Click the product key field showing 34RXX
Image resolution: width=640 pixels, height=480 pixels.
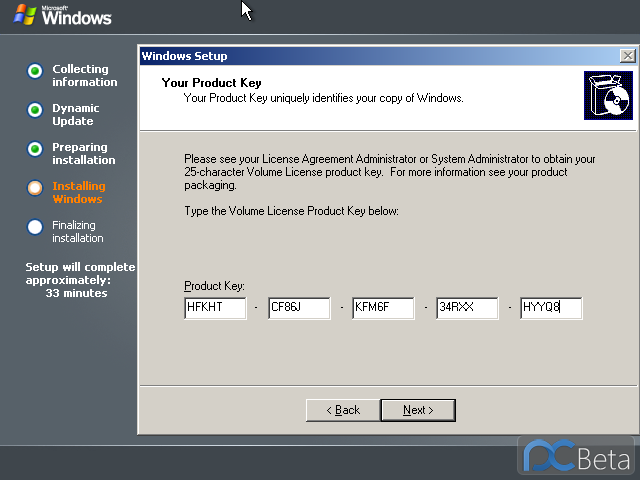pyautogui.click(x=467, y=308)
